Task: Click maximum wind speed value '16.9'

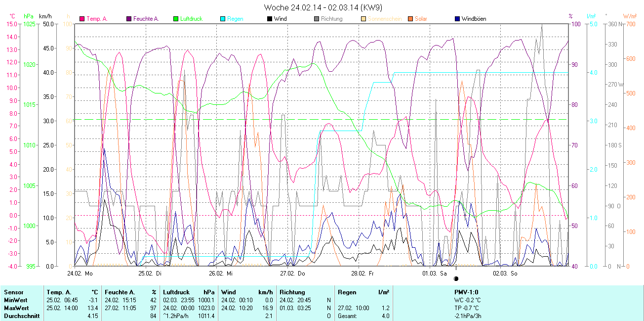Action: [x=267, y=308]
